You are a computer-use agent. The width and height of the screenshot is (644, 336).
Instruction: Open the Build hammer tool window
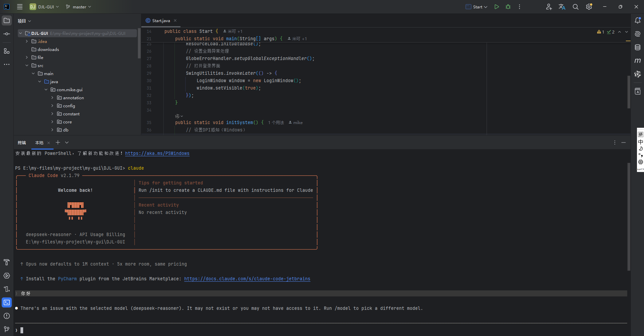[x=7, y=262]
